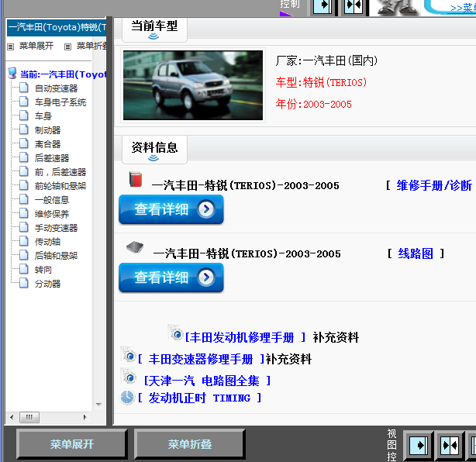
Task: Click the small 菜单折叠 link above the tree
Action: click(x=91, y=47)
